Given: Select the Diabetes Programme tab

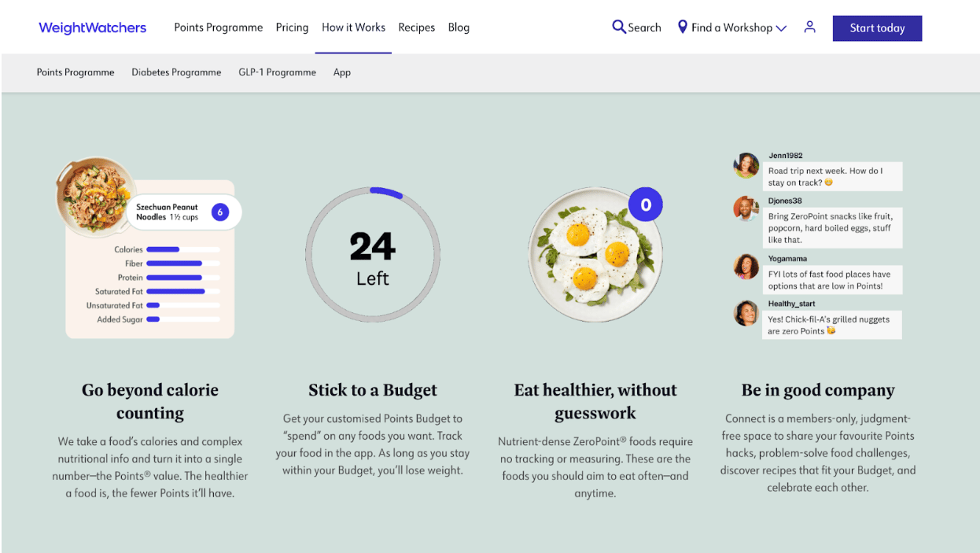Looking at the screenshot, I should pyautogui.click(x=176, y=72).
